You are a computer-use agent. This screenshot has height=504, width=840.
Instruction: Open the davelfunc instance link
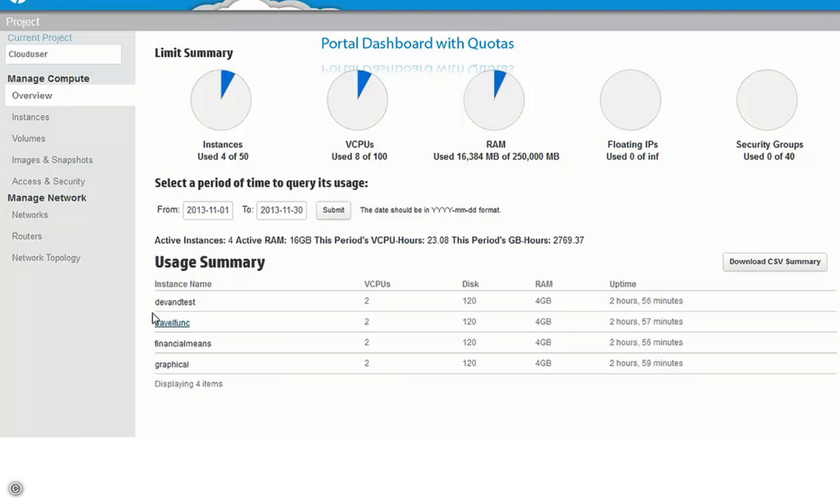click(x=172, y=323)
